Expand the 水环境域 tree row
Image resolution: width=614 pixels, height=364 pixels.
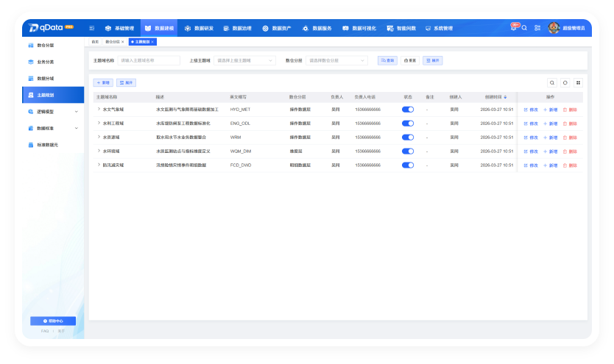pyautogui.click(x=99, y=151)
